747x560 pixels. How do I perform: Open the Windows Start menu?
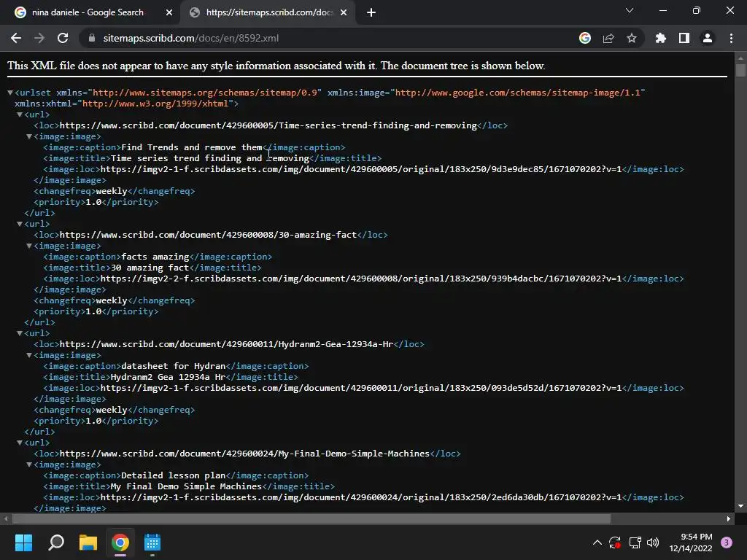[x=24, y=542]
